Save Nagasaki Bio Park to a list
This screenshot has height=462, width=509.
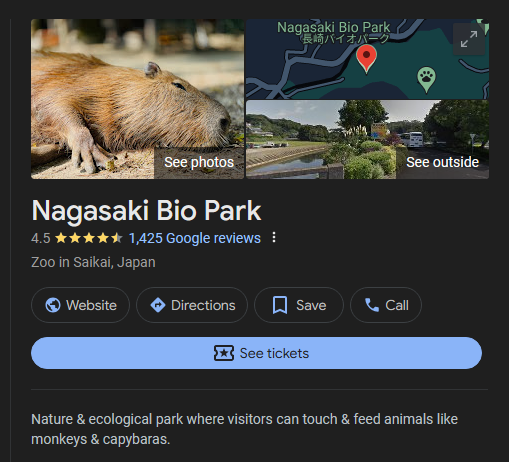tap(299, 305)
